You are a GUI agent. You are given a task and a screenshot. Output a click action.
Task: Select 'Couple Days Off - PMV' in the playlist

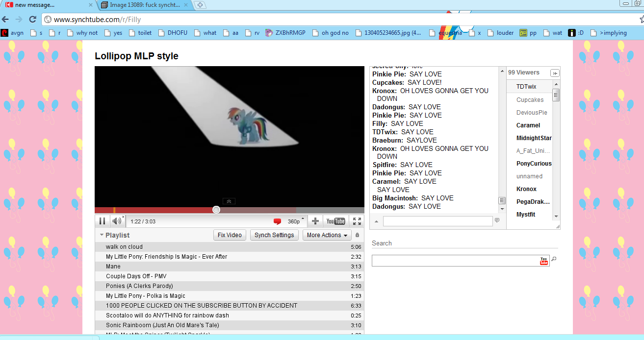229,276
